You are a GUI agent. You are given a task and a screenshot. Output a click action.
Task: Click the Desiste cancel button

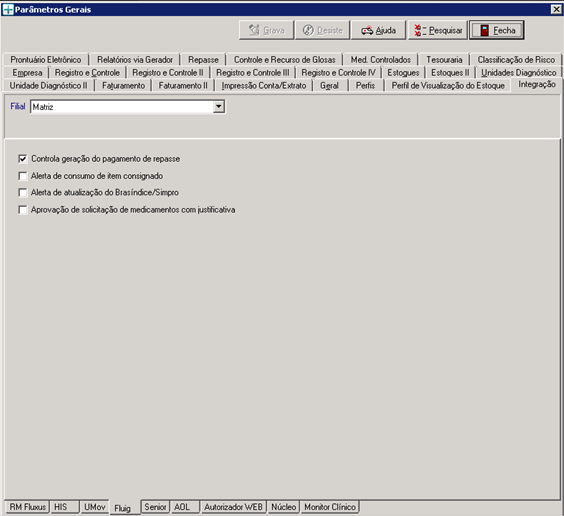(322, 30)
